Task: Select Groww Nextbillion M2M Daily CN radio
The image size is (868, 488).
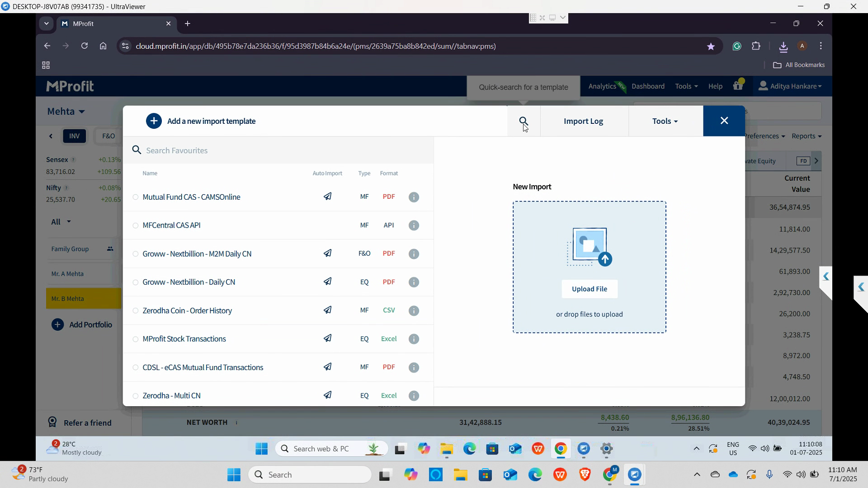Action: [x=135, y=254]
